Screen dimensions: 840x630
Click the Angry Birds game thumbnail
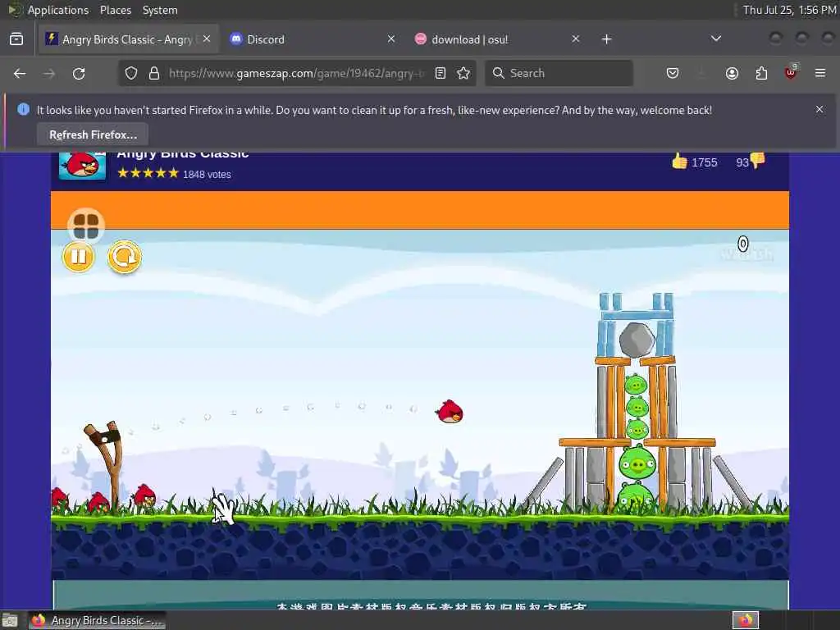coord(82,166)
